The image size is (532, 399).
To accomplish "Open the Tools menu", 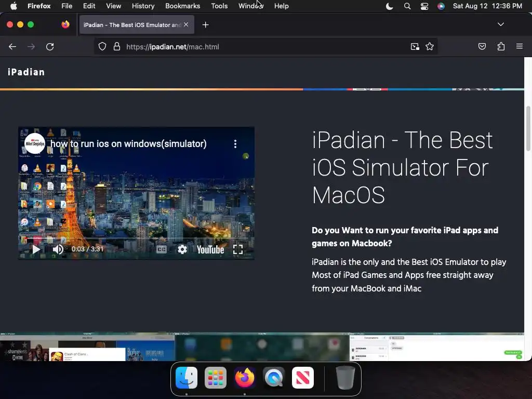I will coord(219,6).
